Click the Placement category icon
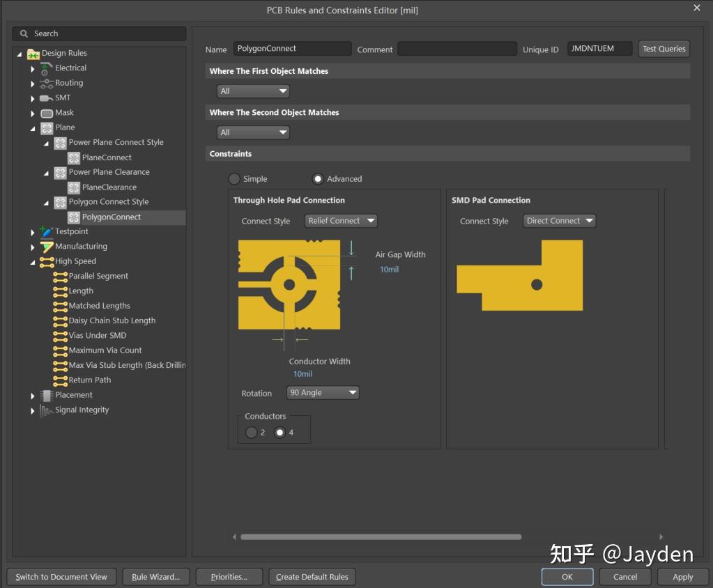The image size is (713, 588). (x=47, y=395)
